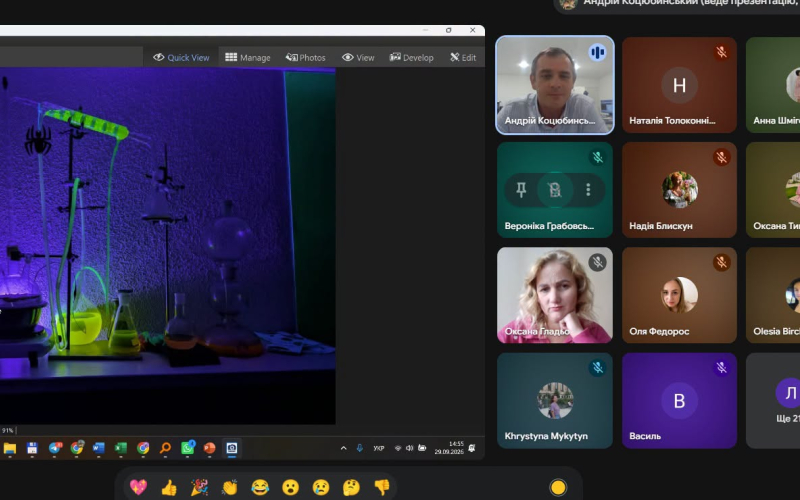
Task: Select Андрій Коцюбинсь... video tile
Action: 555,85
